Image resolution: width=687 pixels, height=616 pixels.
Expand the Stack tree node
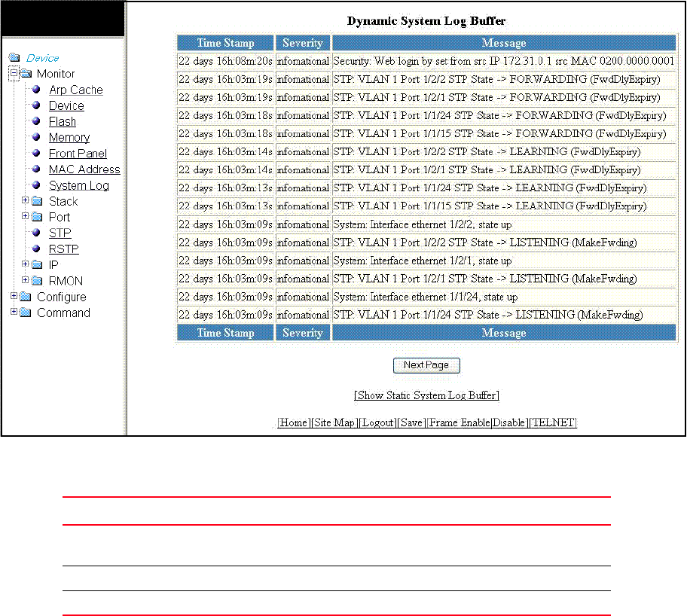pyautogui.click(x=26, y=200)
